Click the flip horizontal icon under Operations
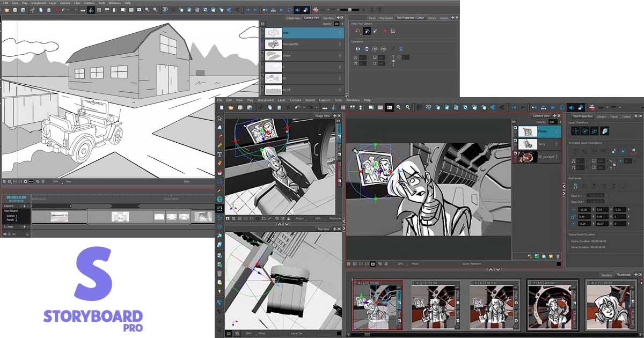 (358, 49)
